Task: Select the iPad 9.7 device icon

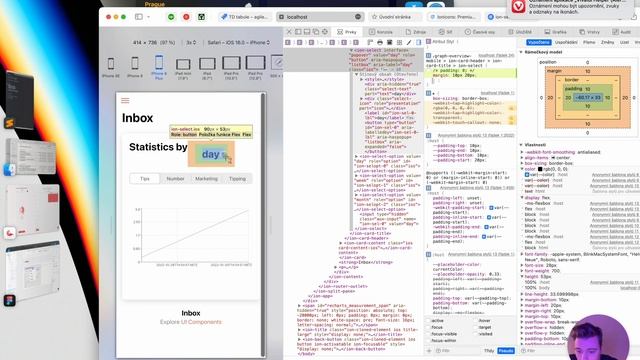Action: tap(207, 64)
